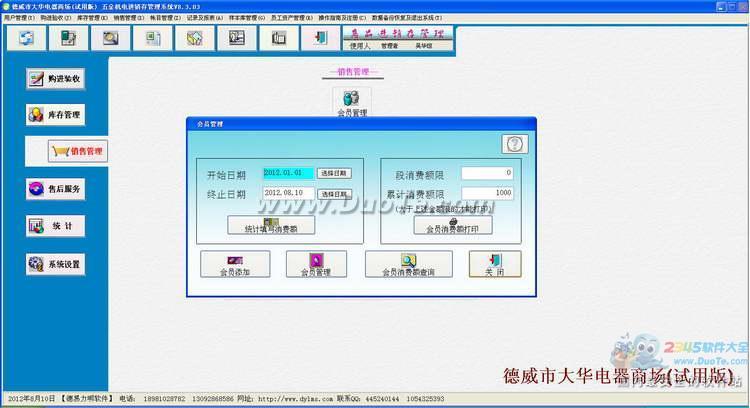
Task: Click the 会员消费额打印 button
Action: [452, 225]
